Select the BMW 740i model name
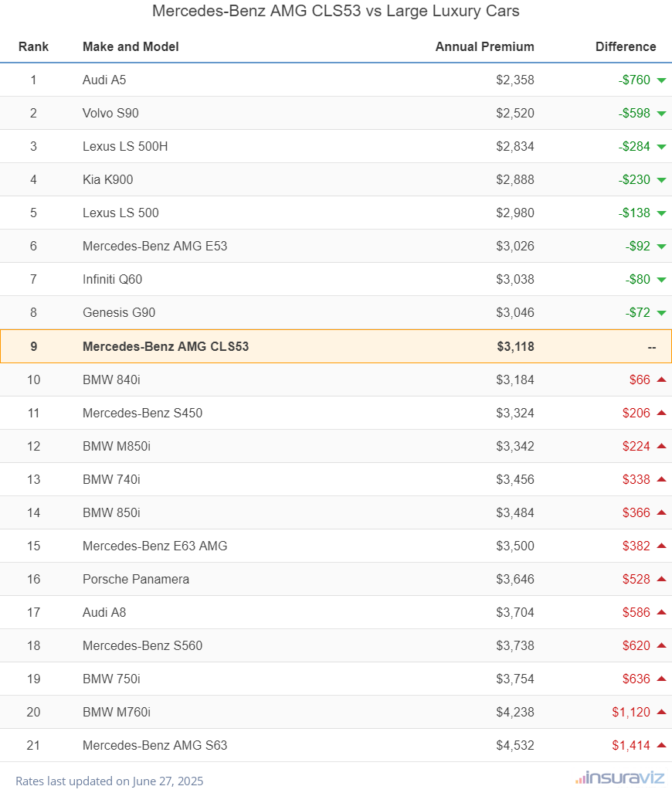 [x=111, y=479]
